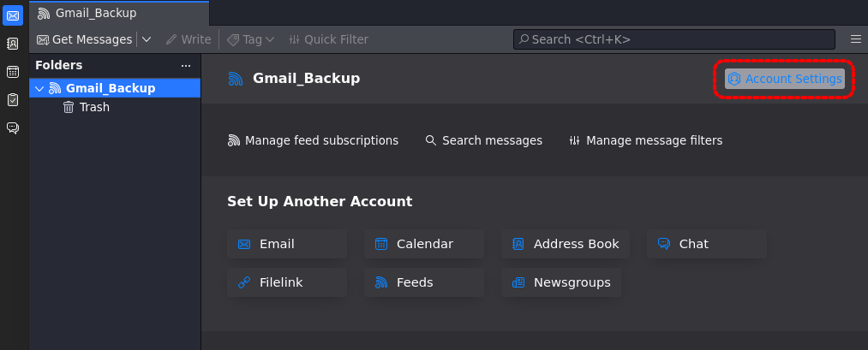The height and width of the screenshot is (350, 868).
Task: Set up a Chat account
Action: tap(707, 244)
